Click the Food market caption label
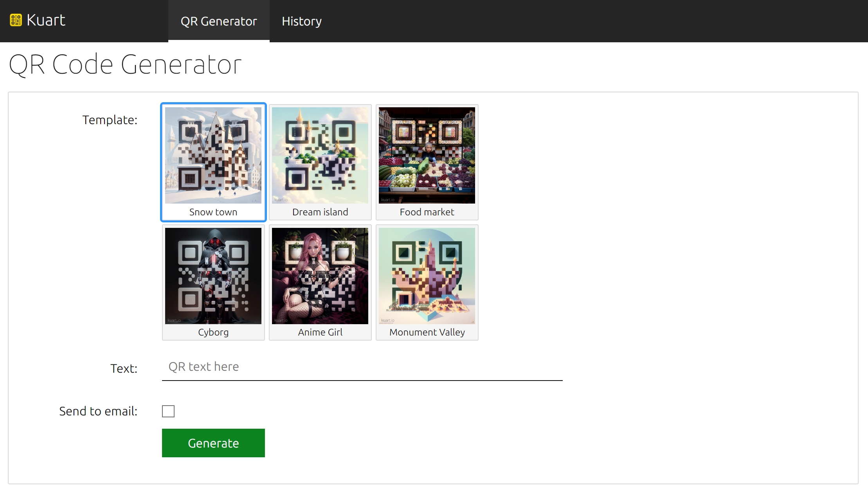The image size is (868, 489). (427, 212)
